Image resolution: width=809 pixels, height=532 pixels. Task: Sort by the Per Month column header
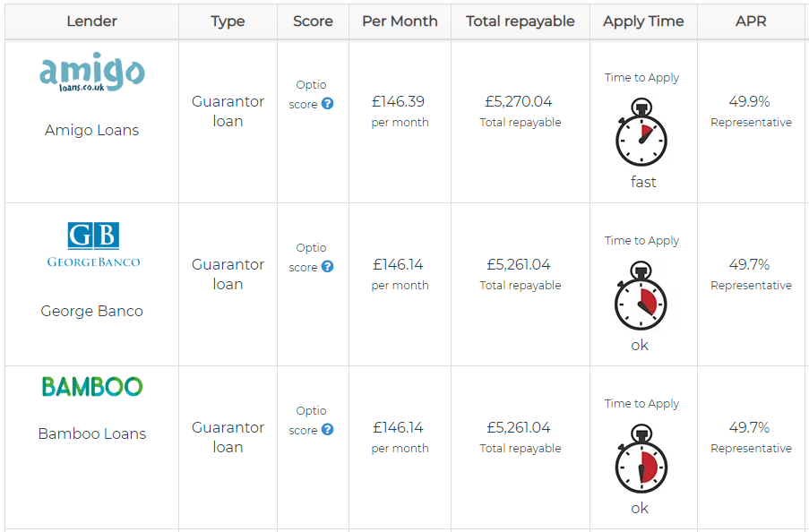coord(400,21)
